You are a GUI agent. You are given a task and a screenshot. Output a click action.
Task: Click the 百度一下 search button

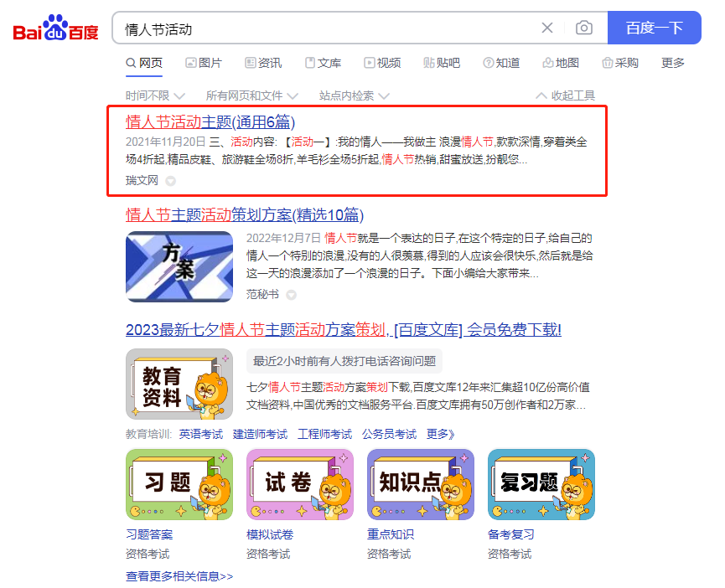pyautogui.click(x=655, y=28)
